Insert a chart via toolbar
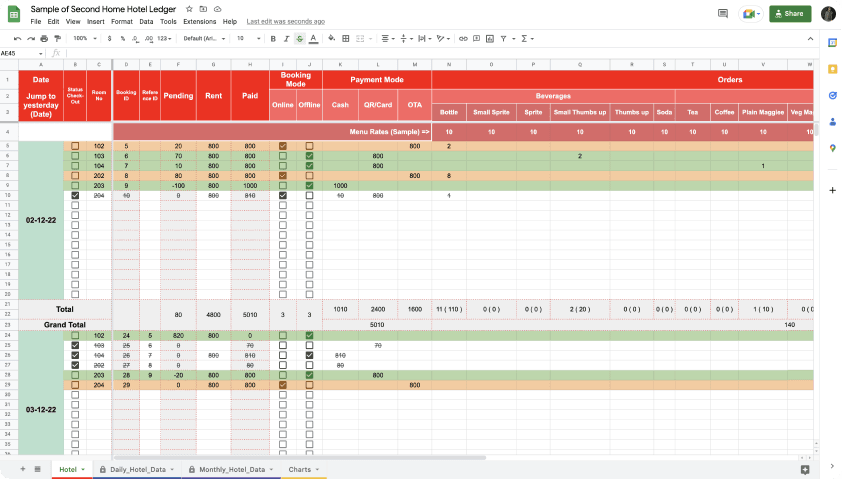Screen dimensions: 842x479 point(490,39)
